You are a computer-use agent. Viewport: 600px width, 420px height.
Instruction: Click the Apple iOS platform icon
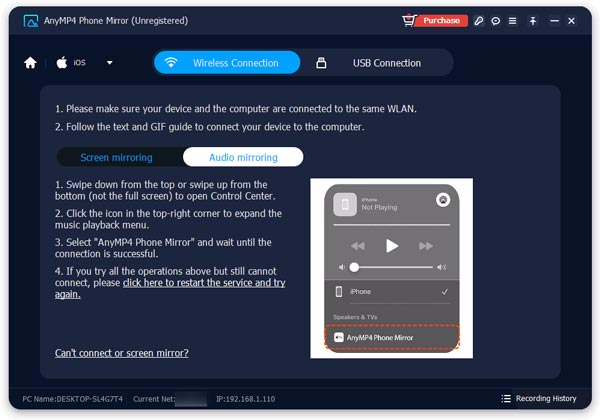coord(62,62)
